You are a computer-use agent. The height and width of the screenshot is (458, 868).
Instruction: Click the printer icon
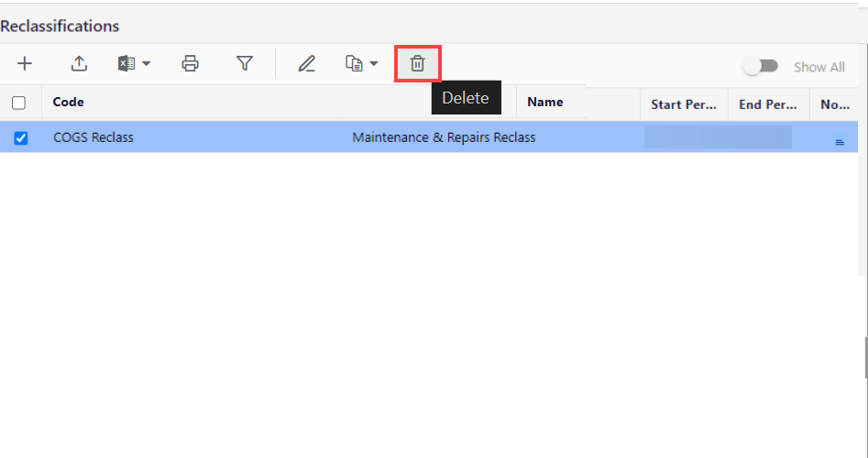(x=190, y=63)
